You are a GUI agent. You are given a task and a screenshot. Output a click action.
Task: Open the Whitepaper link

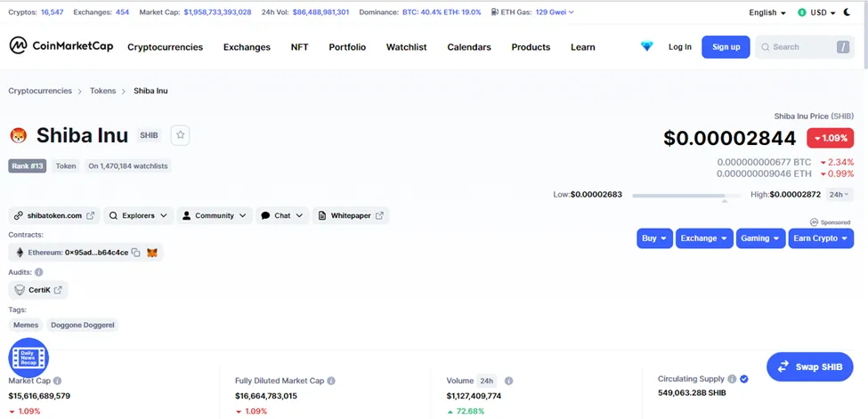(351, 216)
